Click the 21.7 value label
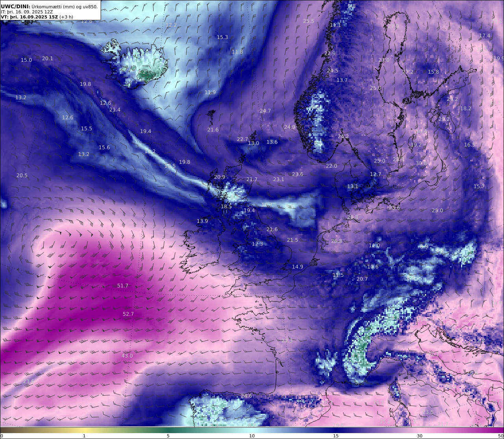This screenshot has height=439, width=504. point(252,179)
